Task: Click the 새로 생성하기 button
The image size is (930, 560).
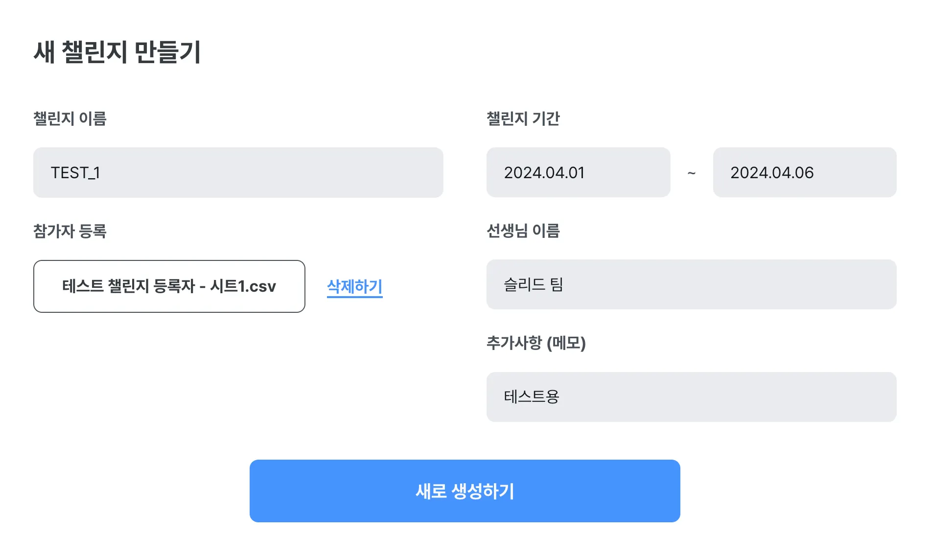Action: coord(465,490)
